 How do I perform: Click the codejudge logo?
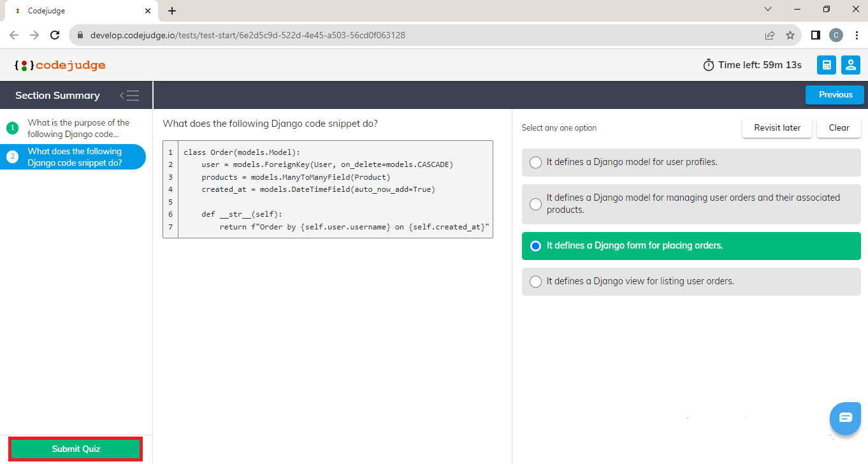pos(60,65)
